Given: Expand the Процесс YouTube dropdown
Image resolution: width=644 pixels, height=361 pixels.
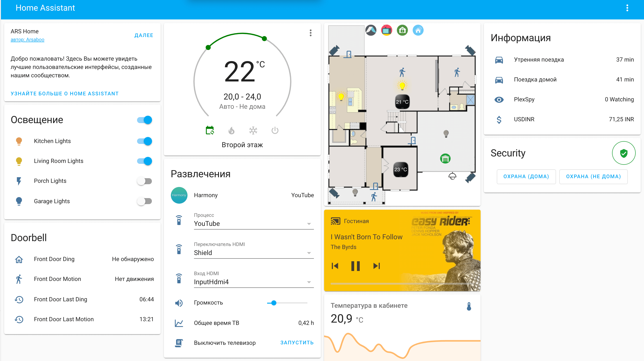Looking at the screenshot, I should click(x=310, y=223).
